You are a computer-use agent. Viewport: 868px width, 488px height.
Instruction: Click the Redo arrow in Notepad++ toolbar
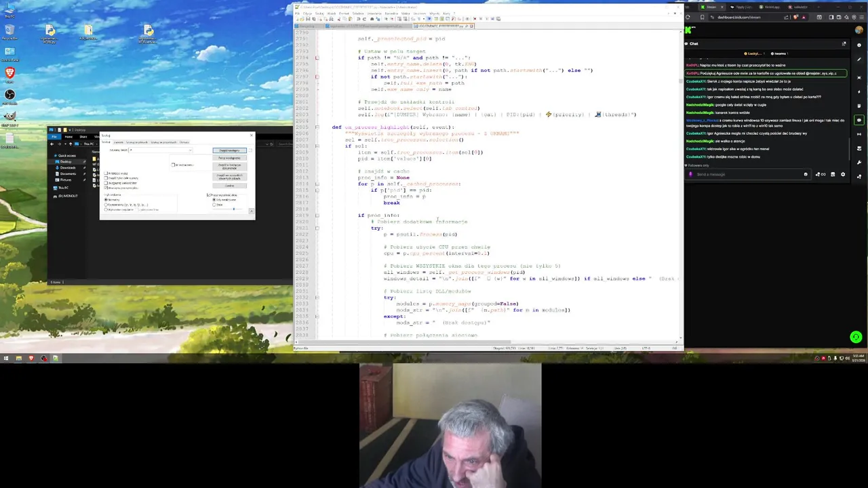coord(364,19)
